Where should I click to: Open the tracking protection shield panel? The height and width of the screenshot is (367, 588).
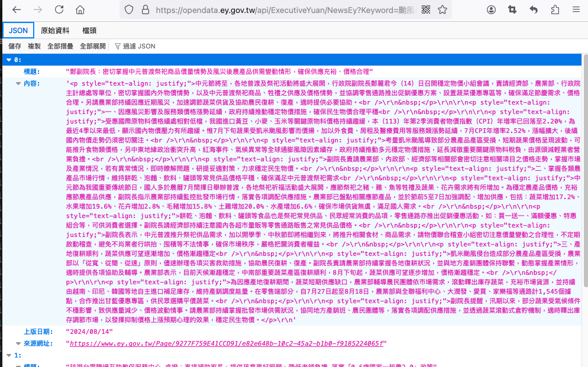(129, 9)
